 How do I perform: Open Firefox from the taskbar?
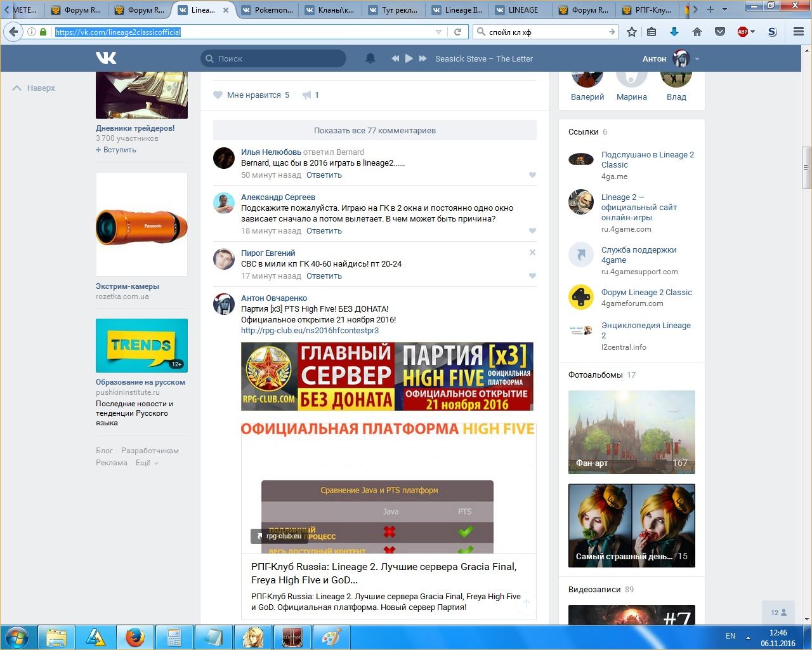coord(134,637)
